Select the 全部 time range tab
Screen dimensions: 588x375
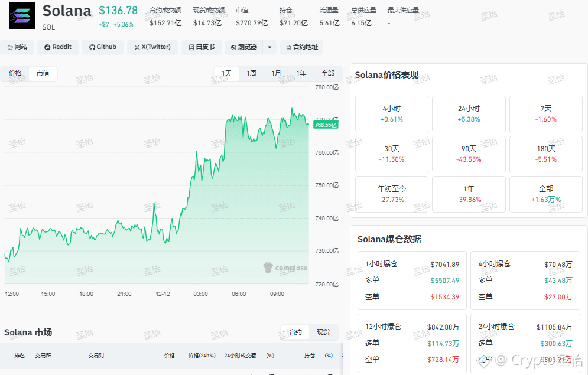coord(327,74)
